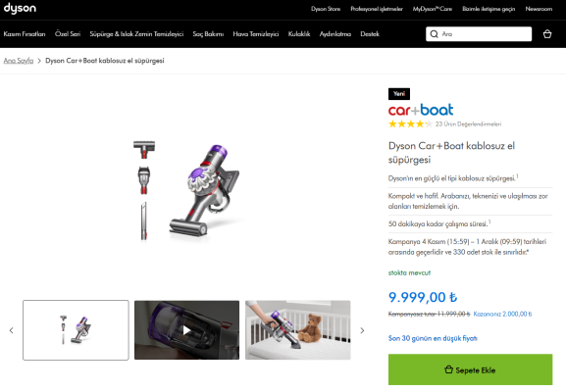The width and height of the screenshot is (566, 392).
Task: Expand the Hava Temizleyici menu
Action: click(256, 34)
